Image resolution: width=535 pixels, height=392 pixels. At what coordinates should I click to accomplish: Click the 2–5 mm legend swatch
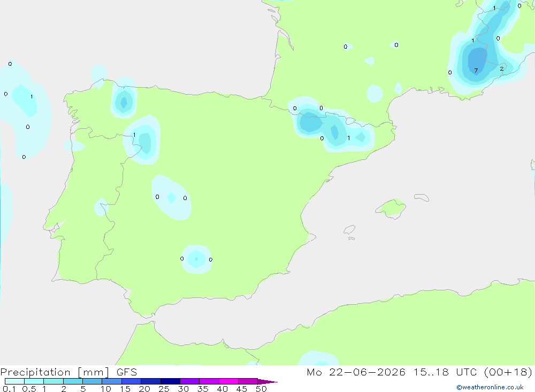coord(73,381)
